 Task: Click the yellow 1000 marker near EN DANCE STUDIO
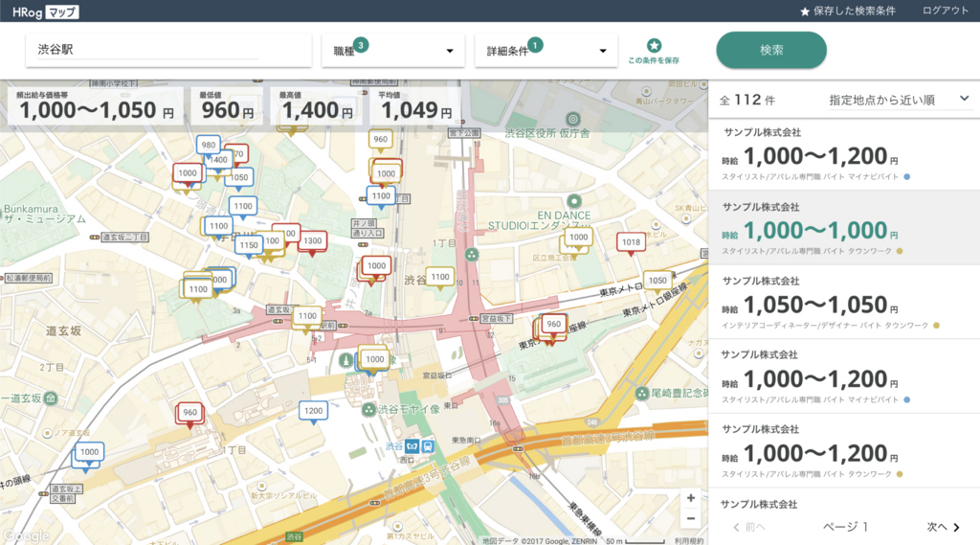point(579,238)
